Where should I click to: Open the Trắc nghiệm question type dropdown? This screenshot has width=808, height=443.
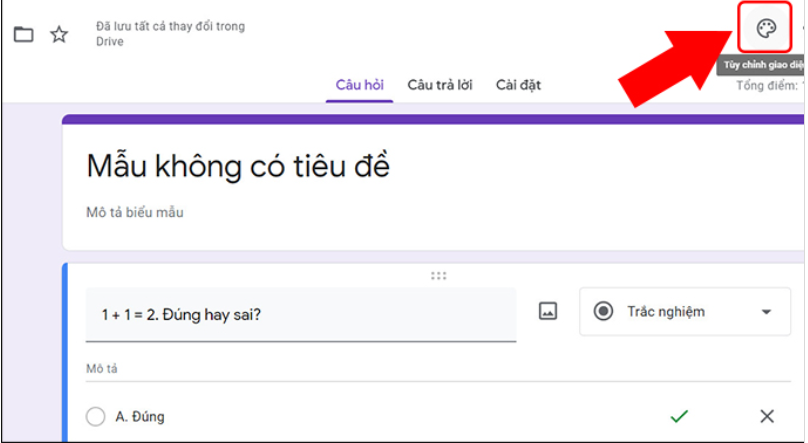[685, 312]
